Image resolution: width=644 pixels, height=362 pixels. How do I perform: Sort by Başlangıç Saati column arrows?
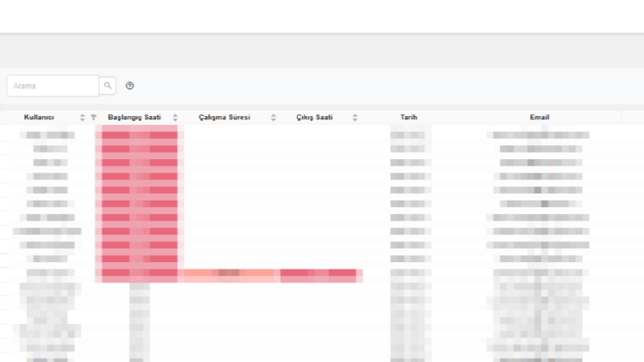coord(175,118)
